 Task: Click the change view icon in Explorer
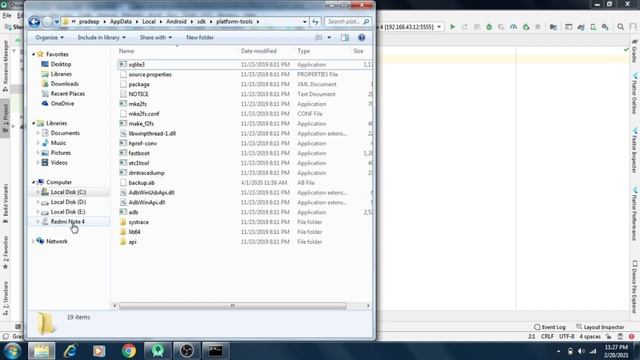[x=319, y=38]
